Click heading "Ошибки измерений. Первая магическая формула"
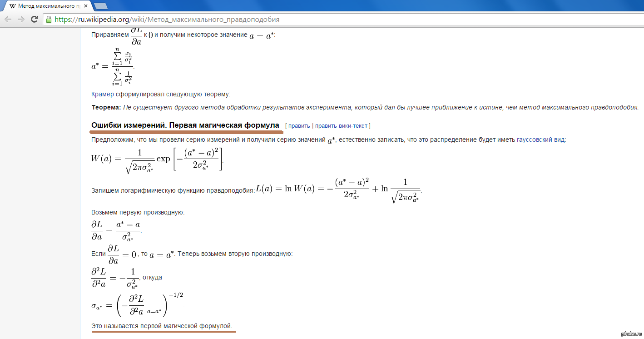644x339 pixels. point(185,125)
